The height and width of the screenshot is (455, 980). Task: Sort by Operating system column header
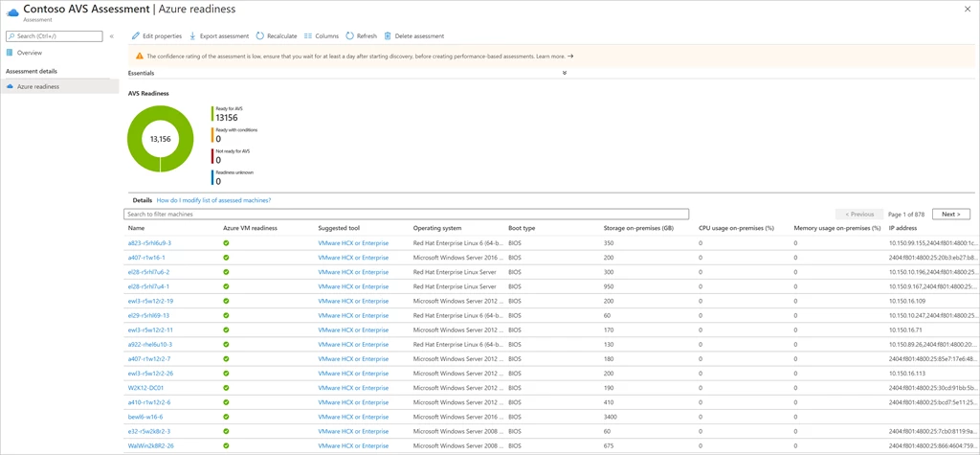click(x=437, y=228)
